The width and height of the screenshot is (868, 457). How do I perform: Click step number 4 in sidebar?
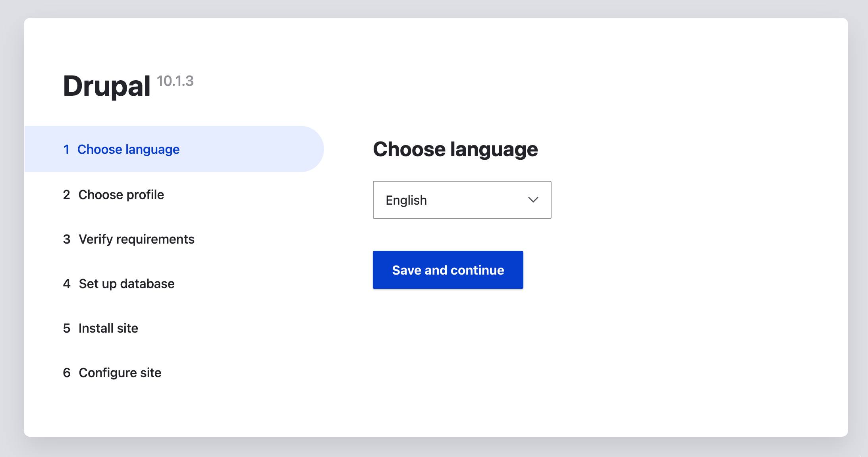pyautogui.click(x=66, y=284)
